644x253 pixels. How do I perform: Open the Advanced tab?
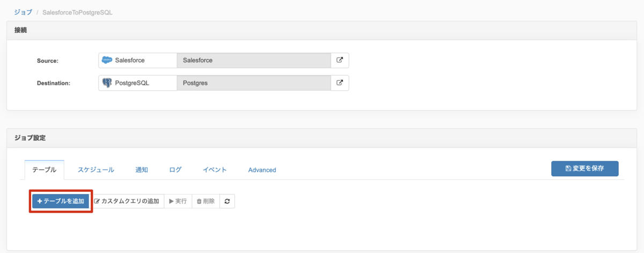pyautogui.click(x=262, y=170)
